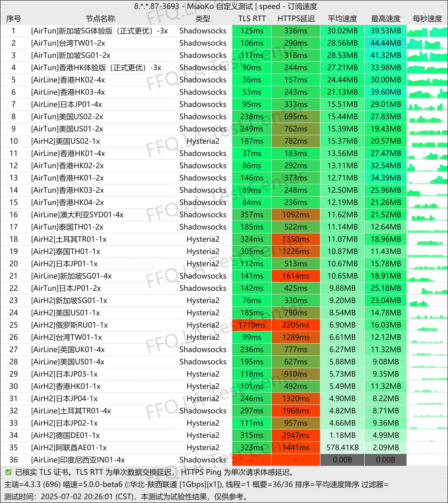Click the 36ms TLS RTT cell
This screenshot has height=503, width=448.
(252, 80)
